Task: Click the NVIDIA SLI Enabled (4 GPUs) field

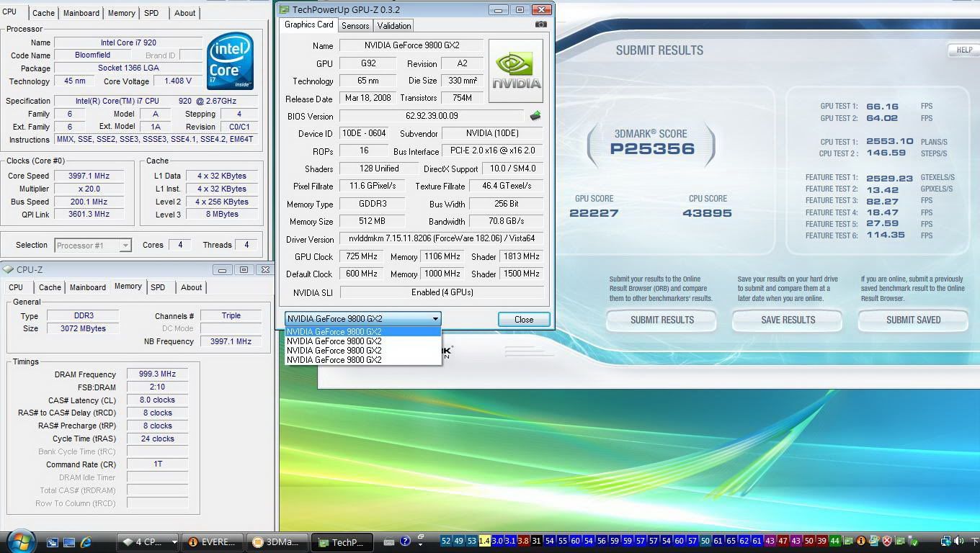Action: coord(442,292)
